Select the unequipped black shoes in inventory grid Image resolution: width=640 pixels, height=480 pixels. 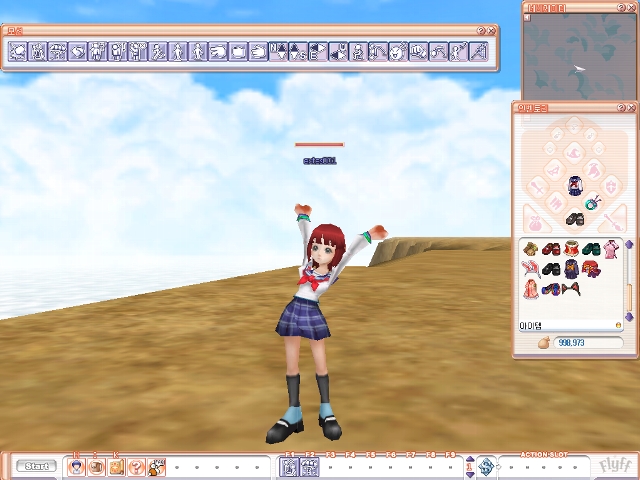551,269
